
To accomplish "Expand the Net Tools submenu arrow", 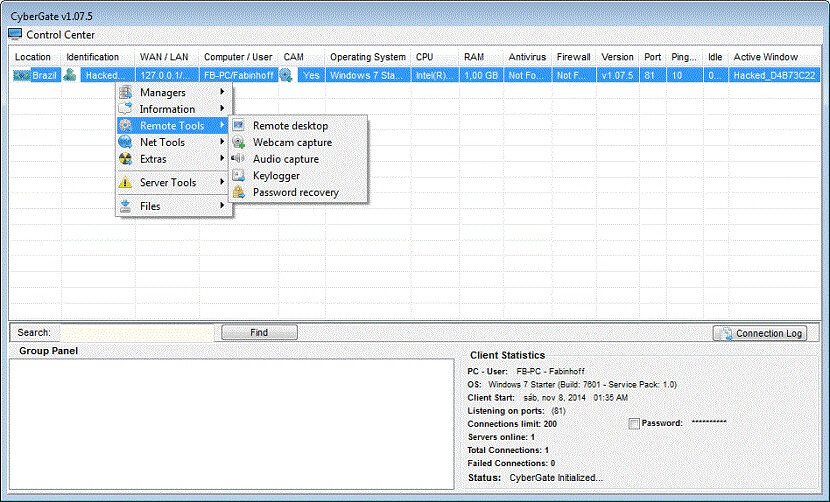I will click(222, 141).
